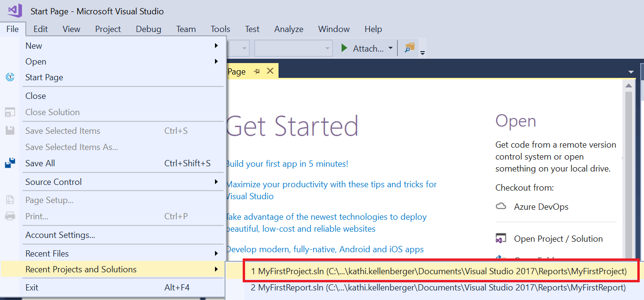Open the Debug menu
Image resolution: width=644 pixels, height=300 pixels.
(x=149, y=29)
